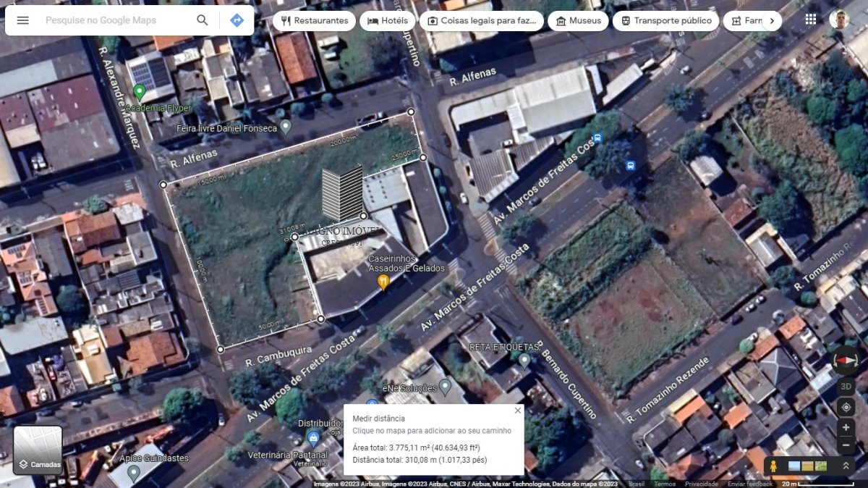Center map on my location
The width and height of the screenshot is (868, 488).
pos(846,407)
